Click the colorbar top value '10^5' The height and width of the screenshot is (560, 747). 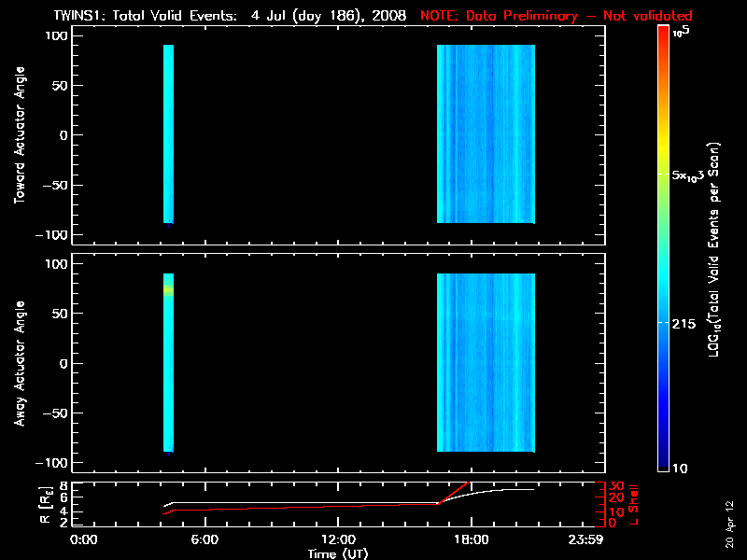click(x=682, y=32)
